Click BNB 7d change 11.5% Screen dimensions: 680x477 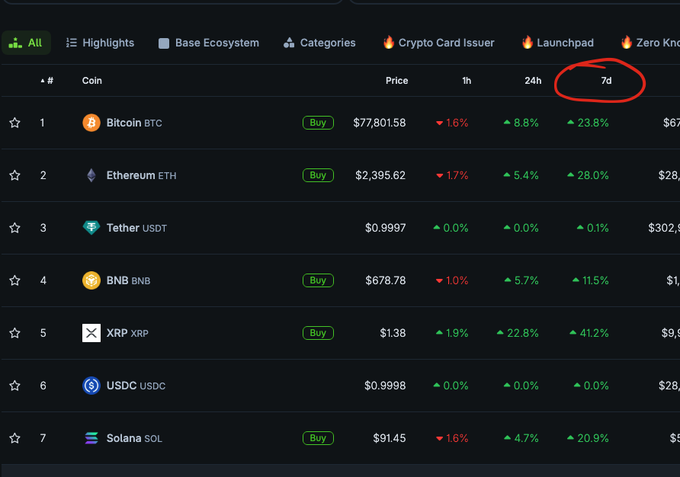[x=591, y=281]
